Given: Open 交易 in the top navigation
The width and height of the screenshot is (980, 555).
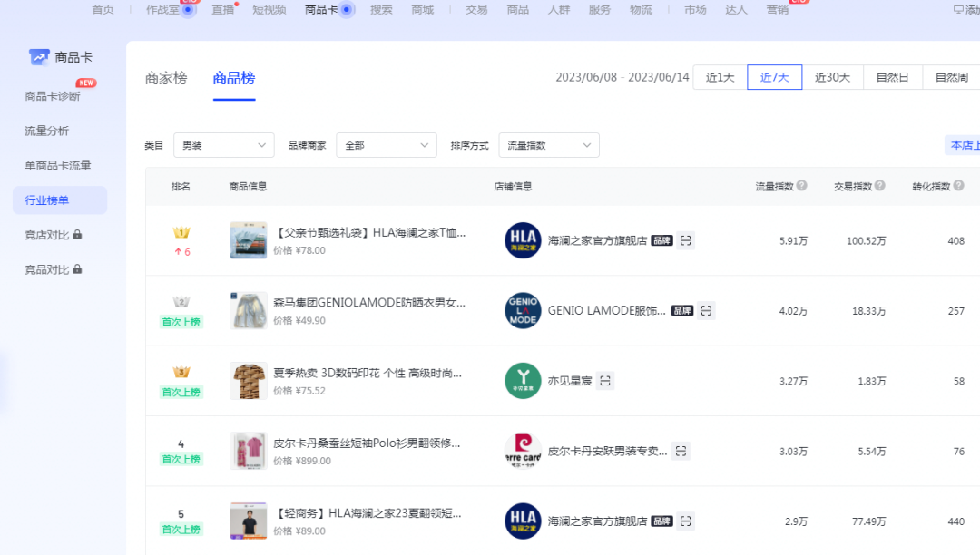Looking at the screenshot, I should (x=476, y=9).
